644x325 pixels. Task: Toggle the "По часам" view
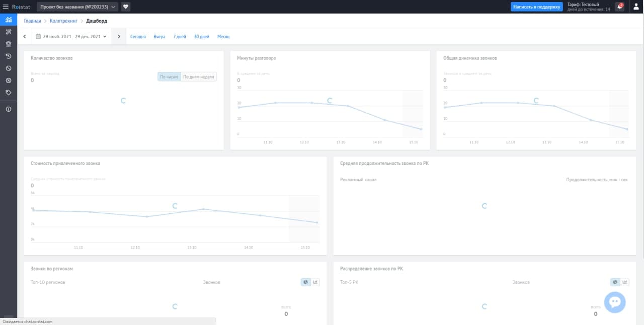click(169, 77)
